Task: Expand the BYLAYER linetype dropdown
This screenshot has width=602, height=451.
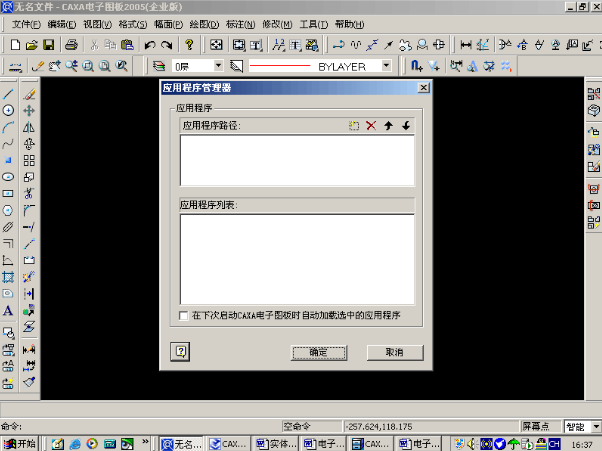Action: pyautogui.click(x=385, y=66)
